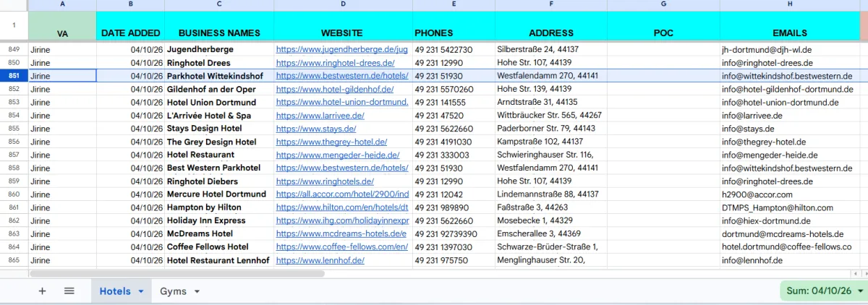Select the horizontal scrollbar thumb
The width and height of the screenshot is (868, 305).
177,274
